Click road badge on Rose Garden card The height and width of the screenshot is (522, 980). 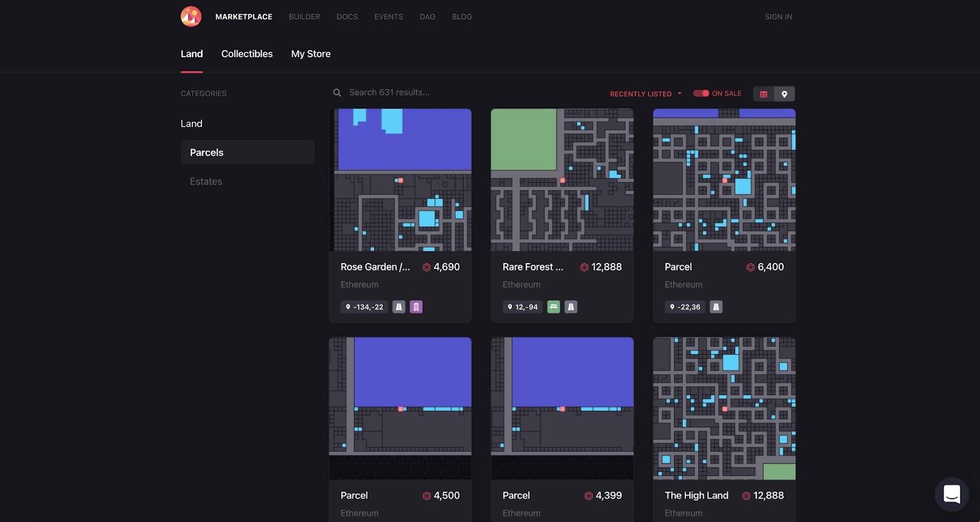coord(399,307)
